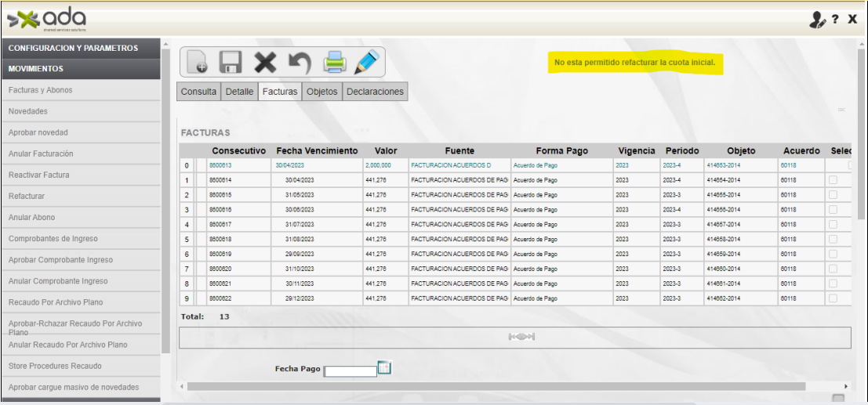Click the printer icon
The image size is (868, 405).
coord(335,62)
